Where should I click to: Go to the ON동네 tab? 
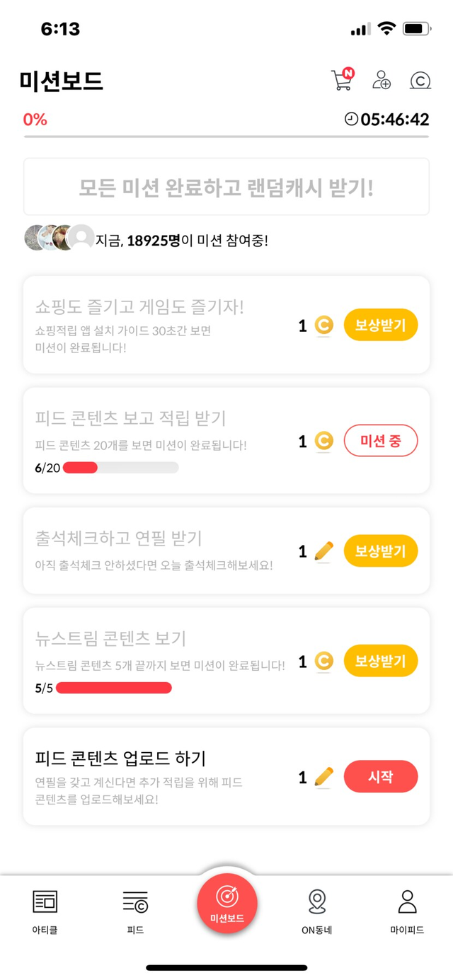[x=316, y=911]
